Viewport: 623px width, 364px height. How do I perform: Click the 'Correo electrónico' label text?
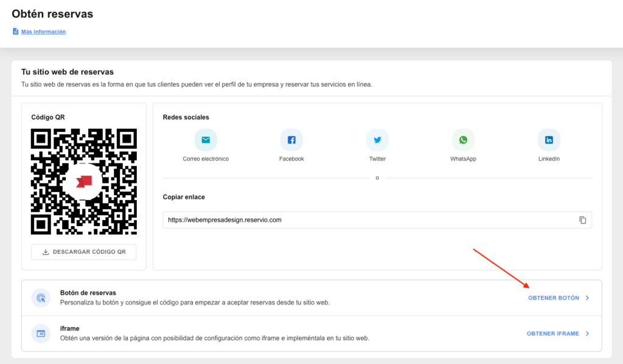tap(206, 159)
